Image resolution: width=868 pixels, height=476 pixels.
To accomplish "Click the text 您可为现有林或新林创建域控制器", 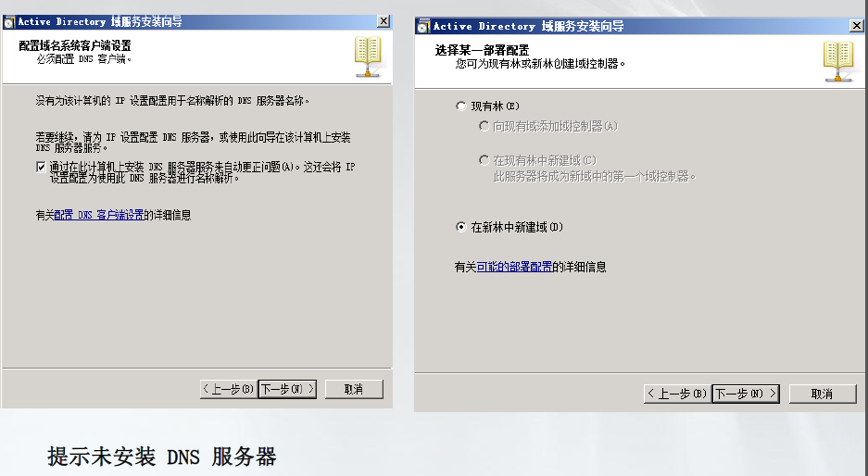I will click(x=541, y=64).
